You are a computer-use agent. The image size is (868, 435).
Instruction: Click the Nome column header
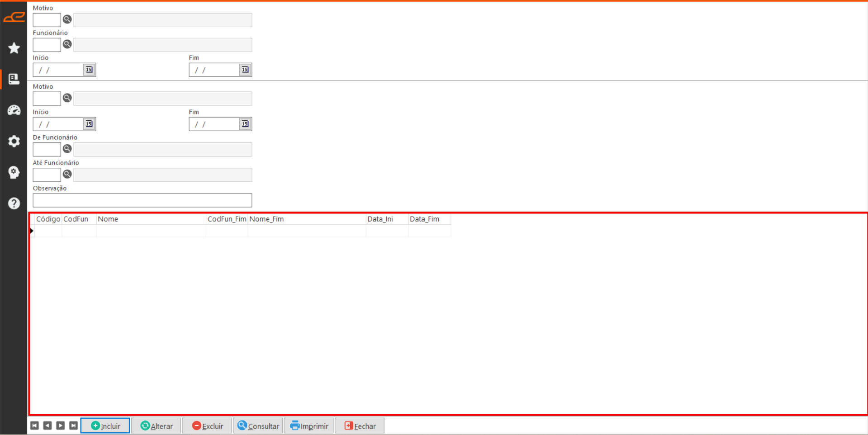click(x=151, y=219)
